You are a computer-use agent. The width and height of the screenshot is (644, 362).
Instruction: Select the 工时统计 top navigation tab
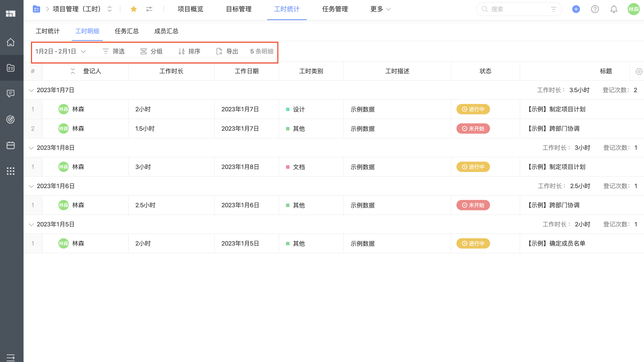[x=287, y=9]
